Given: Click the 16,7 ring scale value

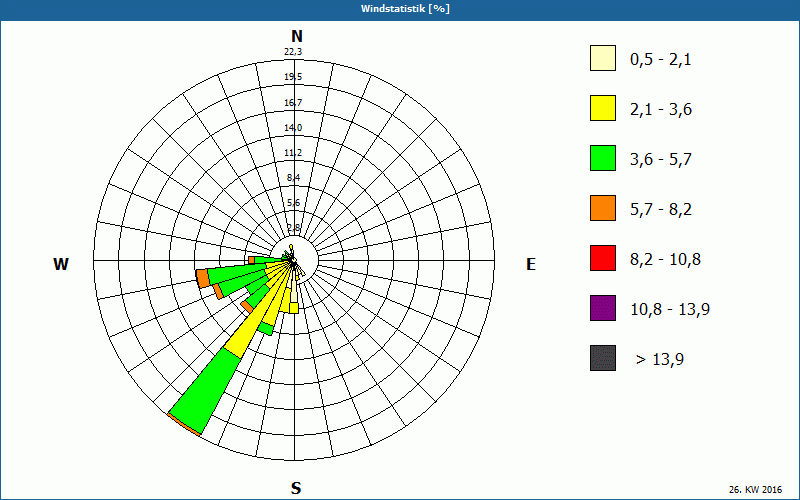Looking at the screenshot, I should [x=293, y=103].
